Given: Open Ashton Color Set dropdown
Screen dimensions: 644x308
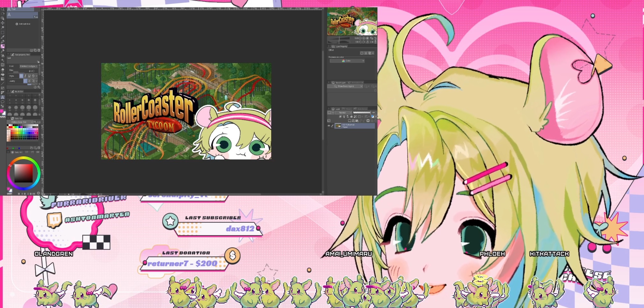Looking at the screenshot, I should pyautogui.click(x=20, y=122).
